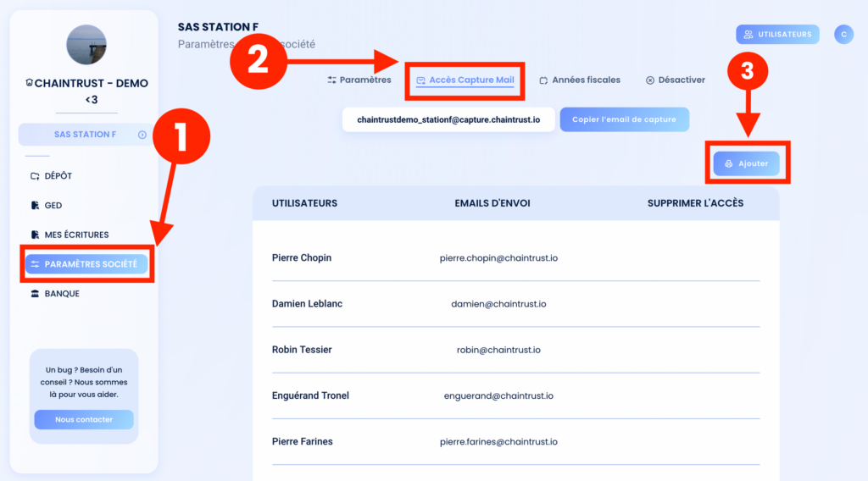This screenshot has height=481, width=868.
Task: Click Copier l'email de capture button
Action: (625, 119)
